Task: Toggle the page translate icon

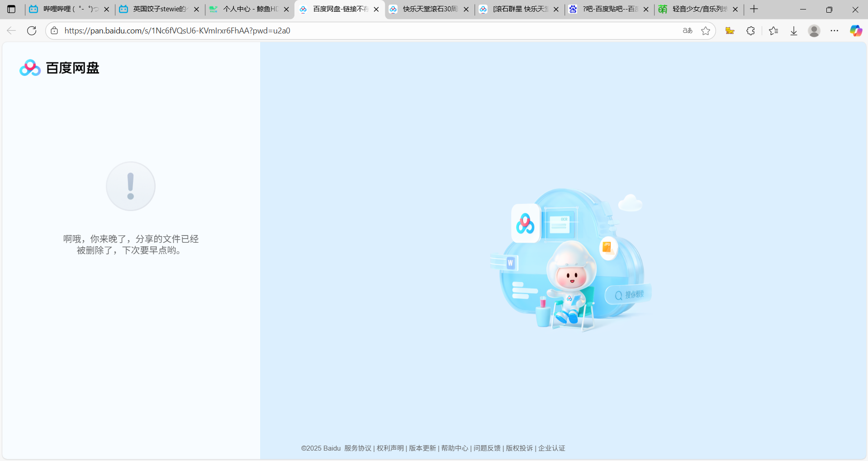Action: point(687,31)
